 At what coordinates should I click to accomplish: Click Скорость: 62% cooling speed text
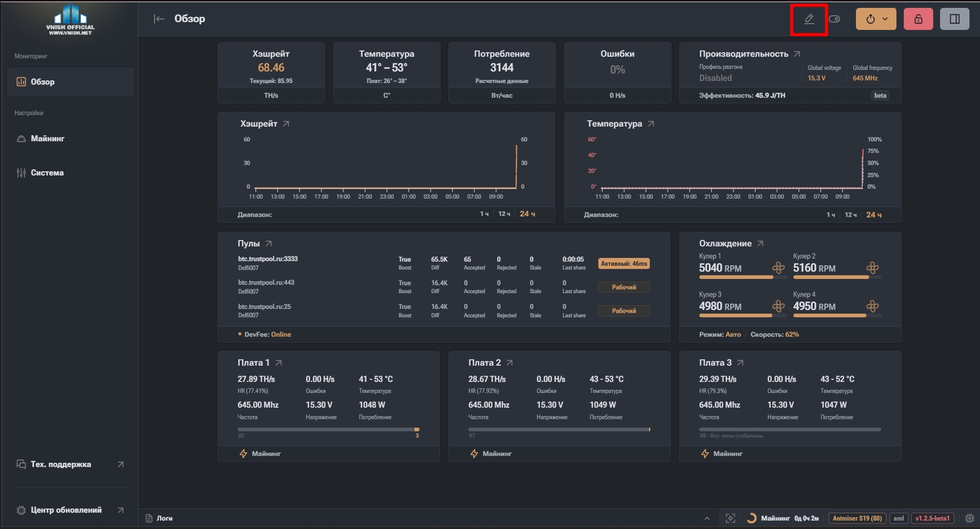coord(774,335)
